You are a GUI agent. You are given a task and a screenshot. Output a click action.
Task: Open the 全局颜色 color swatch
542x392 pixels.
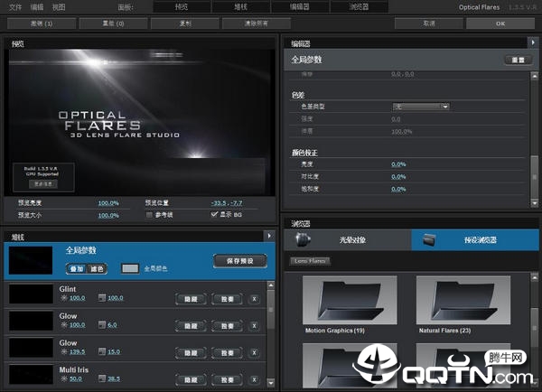click(130, 268)
